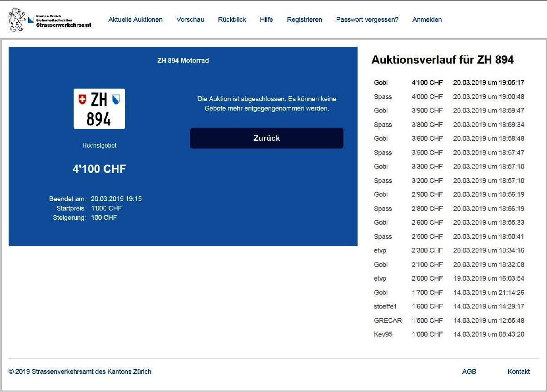Open the Aktuelle Auktionen menu

[135, 20]
